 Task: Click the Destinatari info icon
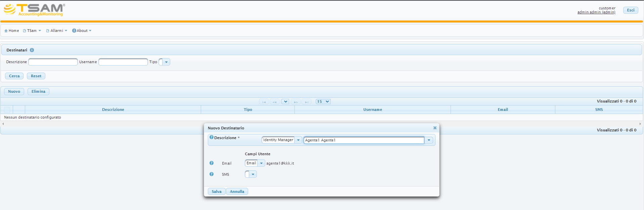coord(32,50)
